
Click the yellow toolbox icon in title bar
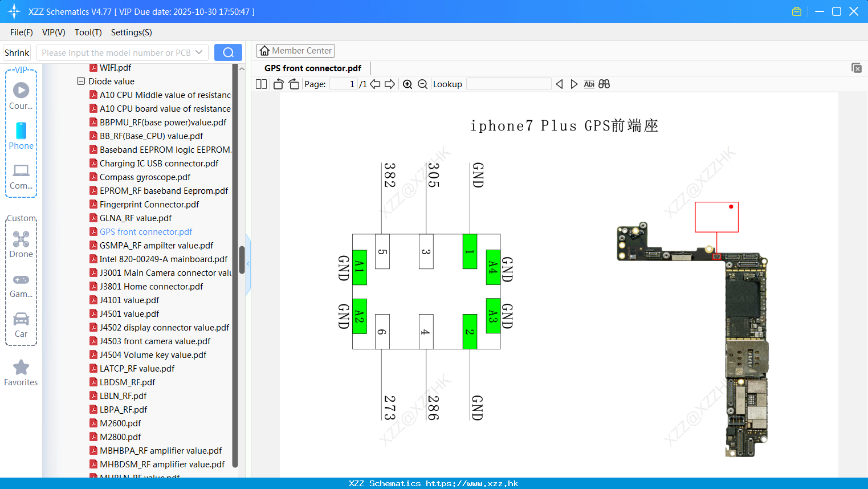(797, 11)
